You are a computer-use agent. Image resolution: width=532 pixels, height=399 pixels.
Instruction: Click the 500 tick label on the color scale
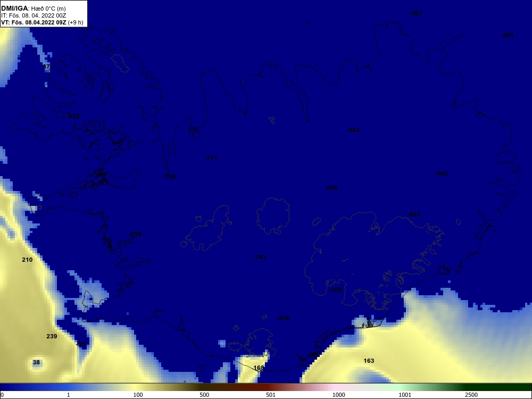point(204,395)
